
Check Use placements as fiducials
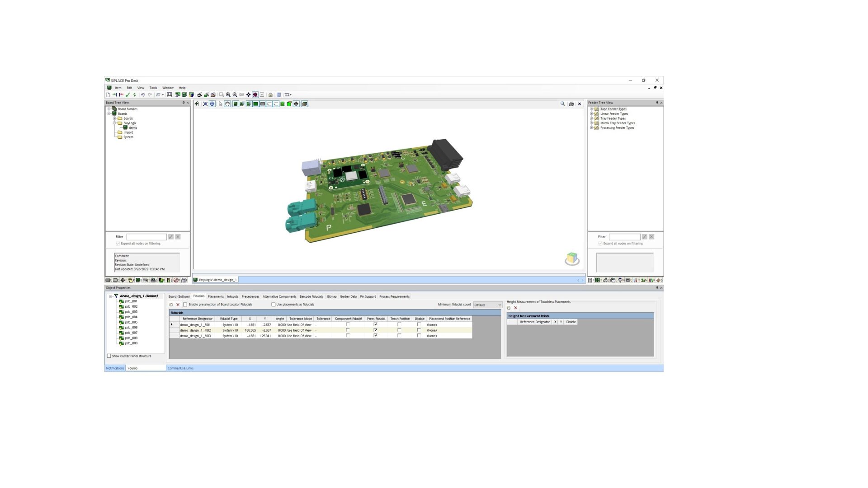point(273,305)
